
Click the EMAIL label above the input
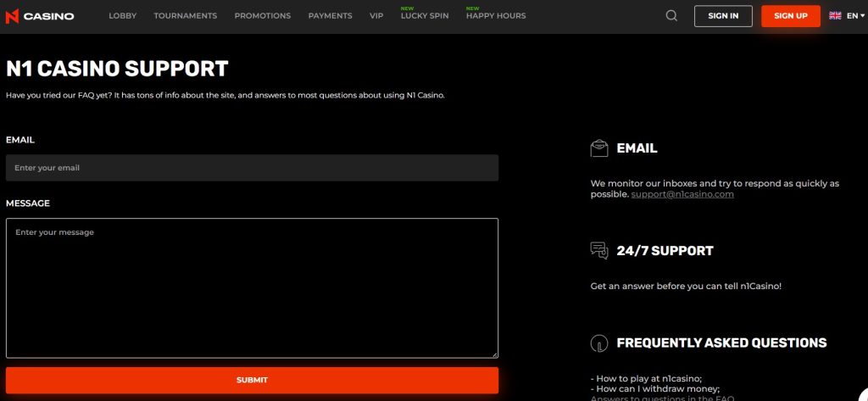click(20, 140)
